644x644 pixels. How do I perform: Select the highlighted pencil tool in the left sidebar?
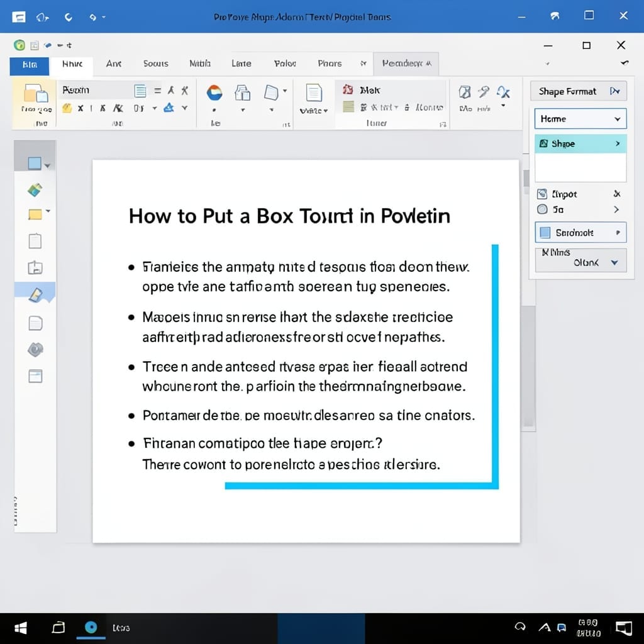click(35, 294)
